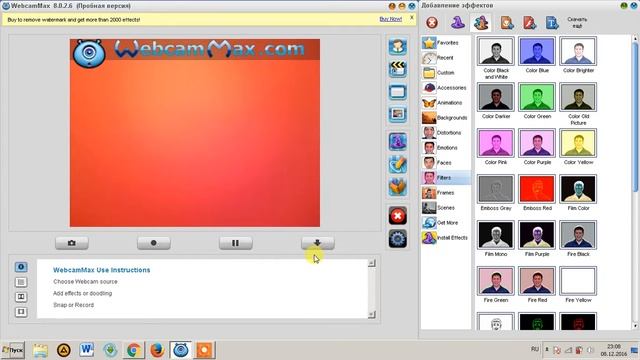Image resolution: width=640 pixels, height=360 pixels.
Task: Open the movie clapperboard source
Action: [398, 69]
